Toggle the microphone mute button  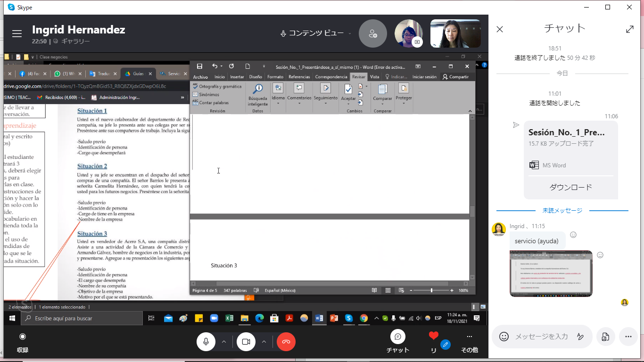pyautogui.click(x=206, y=342)
